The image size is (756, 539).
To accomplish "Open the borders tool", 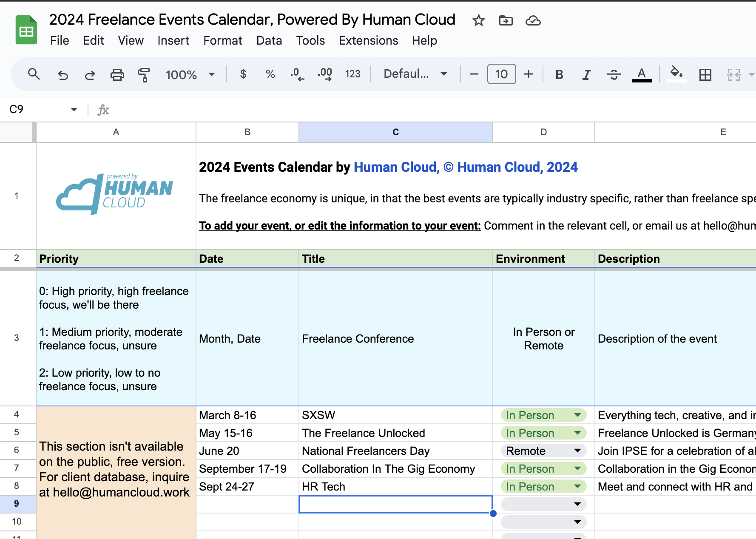I will pyautogui.click(x=705, y=75).
